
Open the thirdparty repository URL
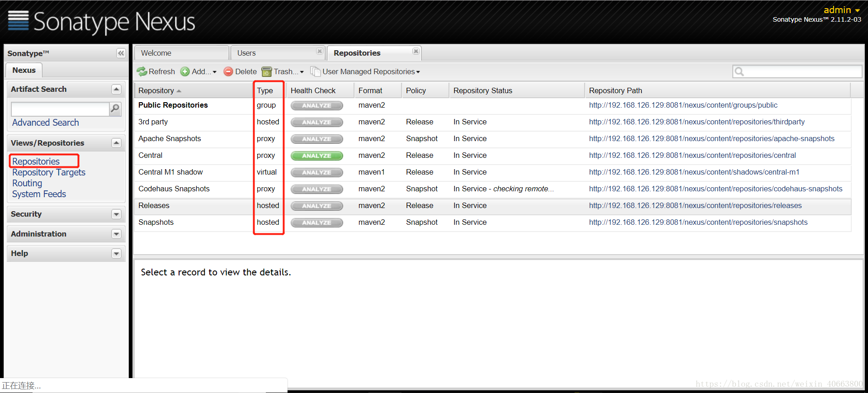tap(697, 122)
